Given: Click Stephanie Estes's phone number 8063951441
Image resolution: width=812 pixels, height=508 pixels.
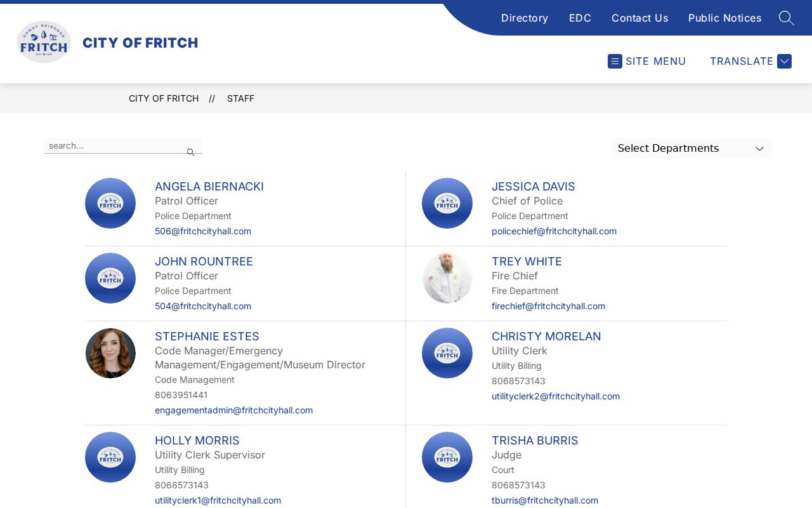Looking at the screenshot, I should (x=181, y=395).
